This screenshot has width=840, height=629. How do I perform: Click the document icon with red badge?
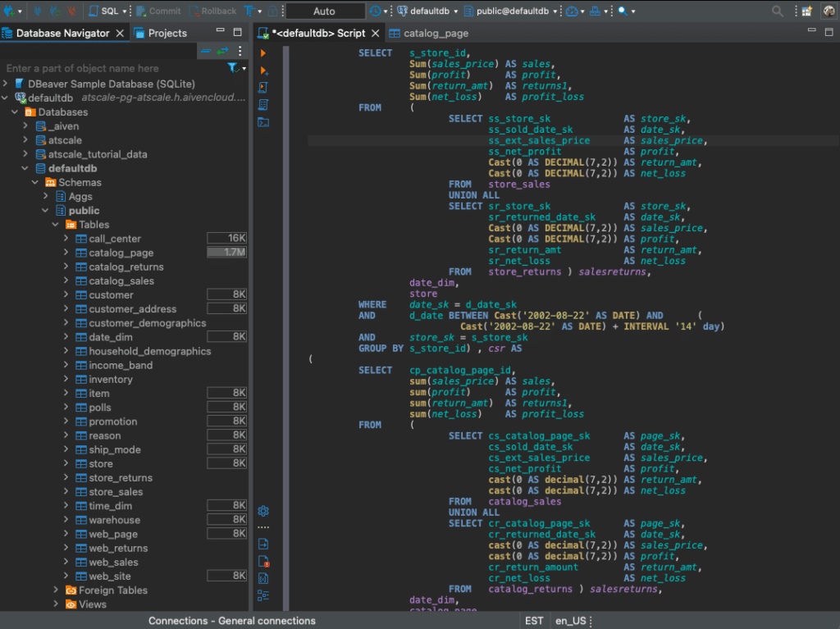tap(263, 561)
